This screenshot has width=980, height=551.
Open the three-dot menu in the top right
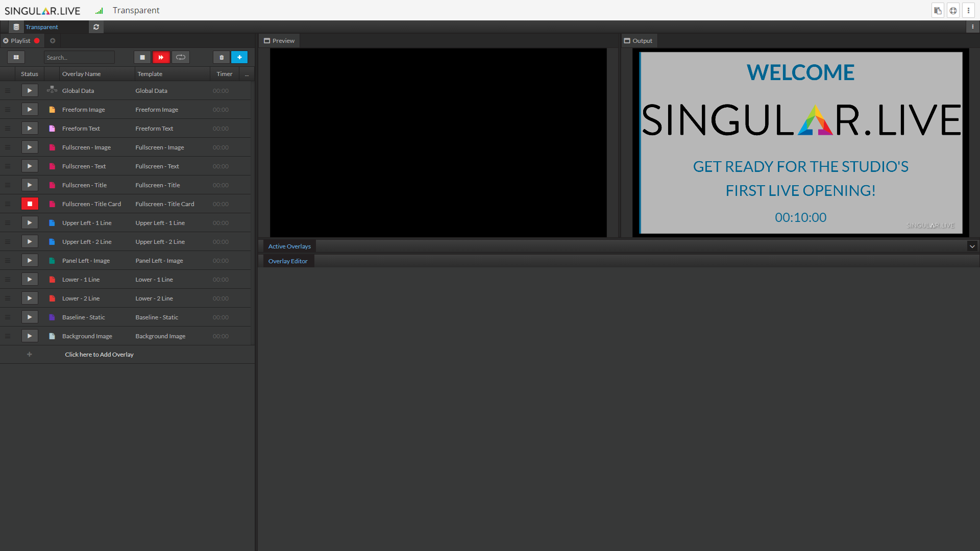pos(969,10)
